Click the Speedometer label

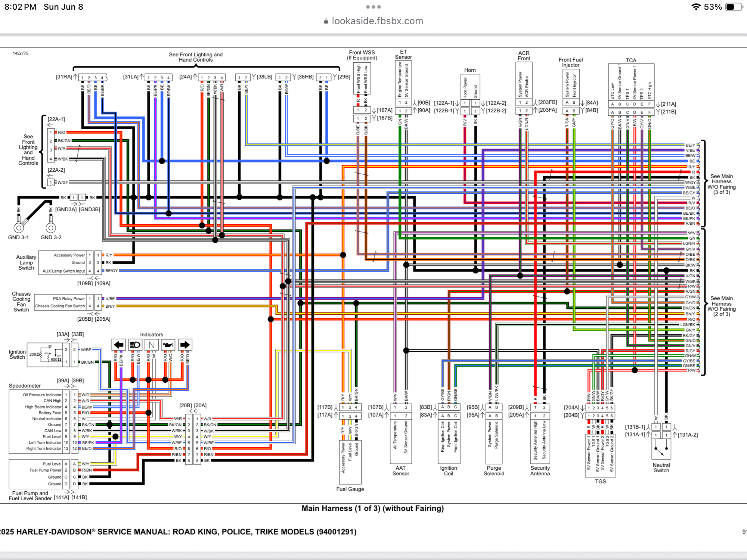pyautogui.click(x=25, y=386)
